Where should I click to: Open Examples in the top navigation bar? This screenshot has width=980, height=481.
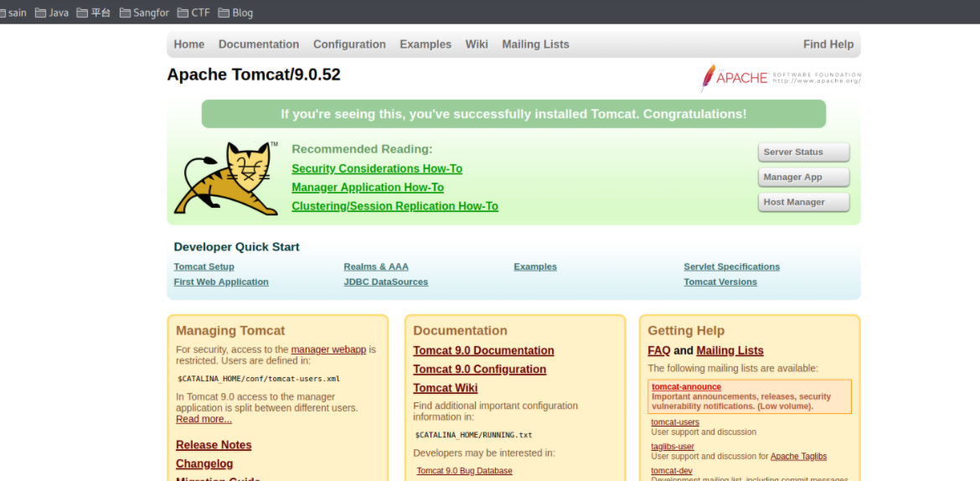pos(426,44)
